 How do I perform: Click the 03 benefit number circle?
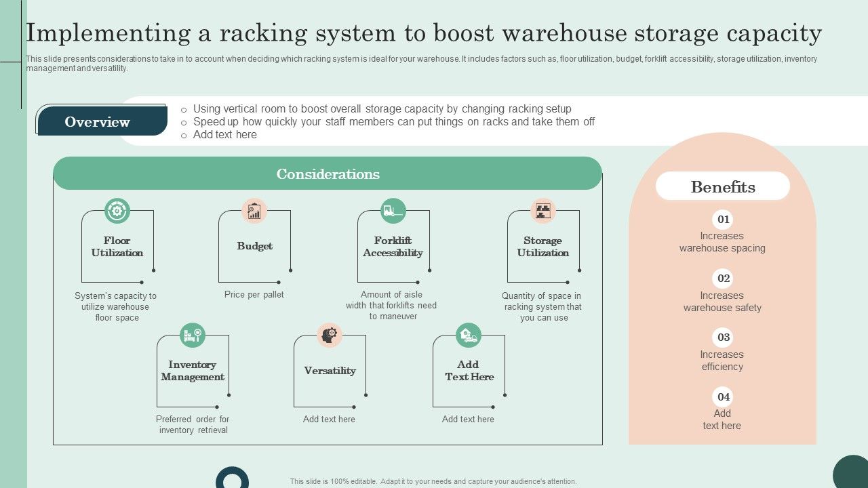[724, 337]
